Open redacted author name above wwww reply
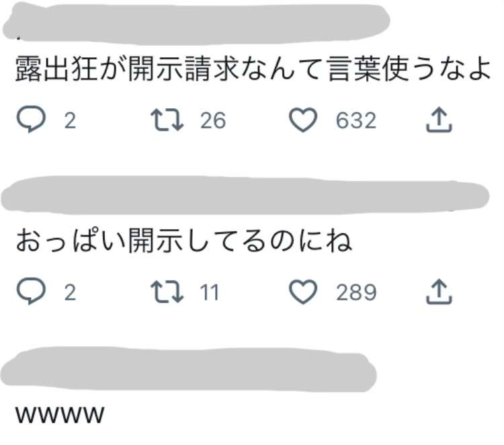 tap(189, 369)
